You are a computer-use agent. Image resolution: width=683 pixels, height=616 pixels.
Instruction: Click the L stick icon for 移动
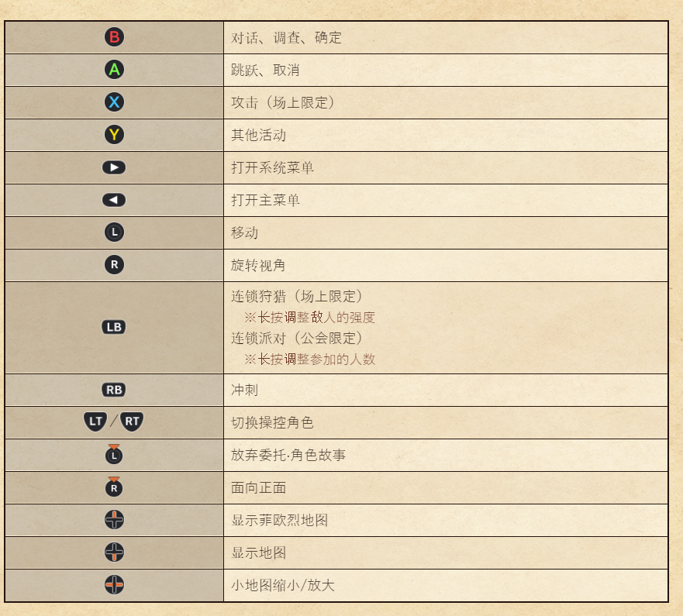click(x=114, y=232)
